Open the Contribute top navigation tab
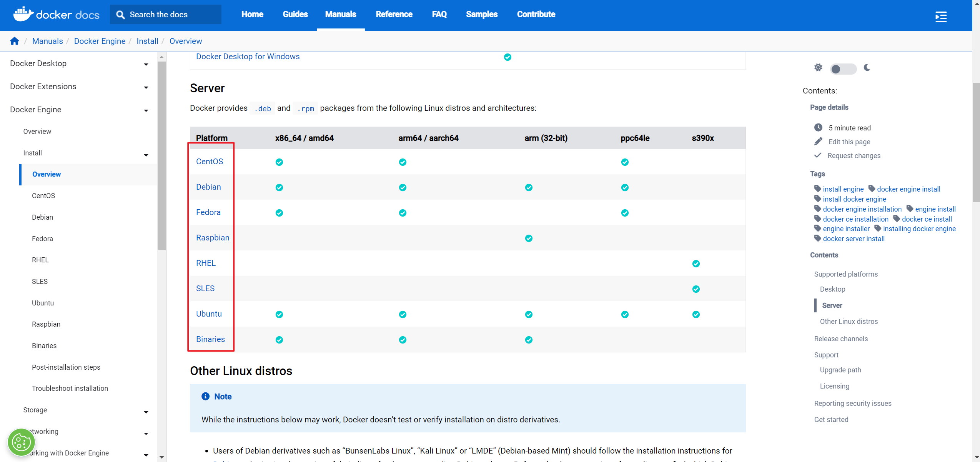The width and height of the screenshot is (980, 462). (x=536, y=14)
